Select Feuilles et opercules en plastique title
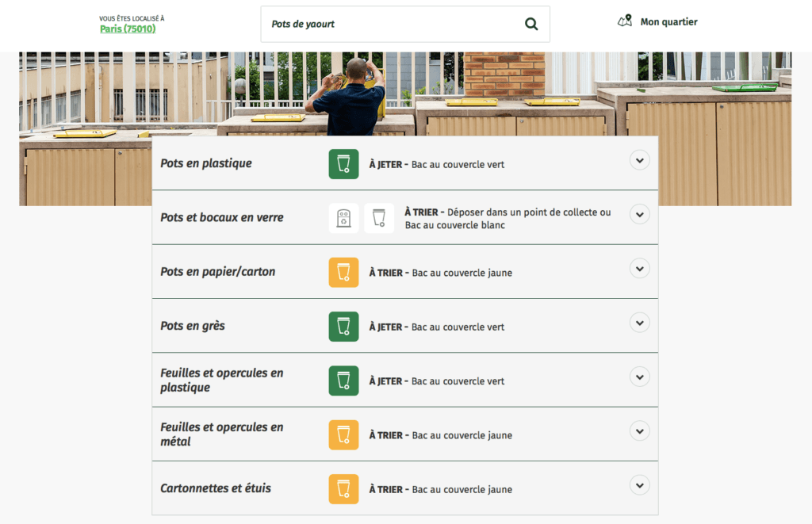The height and width of the screenshot is (524, 812). pyautogui.click(x=222, y=380)
